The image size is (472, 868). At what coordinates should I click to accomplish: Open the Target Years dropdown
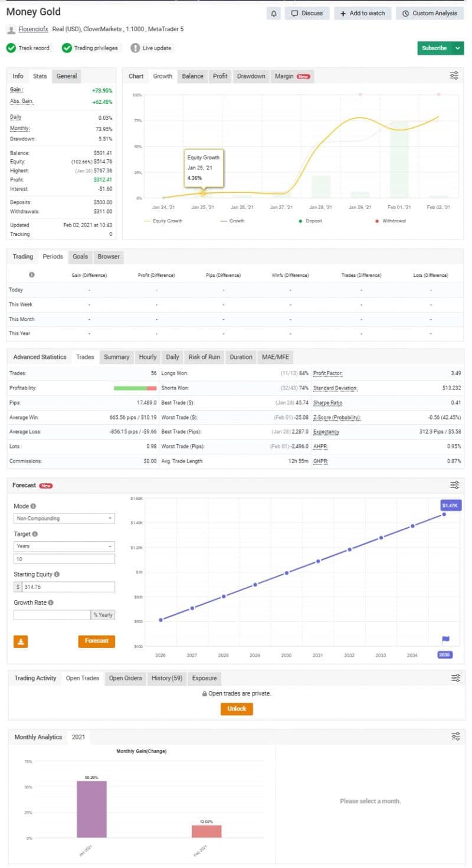coord(64,546)
